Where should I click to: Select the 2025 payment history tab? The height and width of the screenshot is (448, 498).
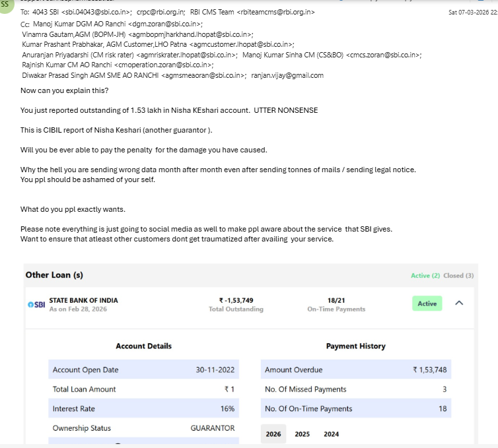302,433
